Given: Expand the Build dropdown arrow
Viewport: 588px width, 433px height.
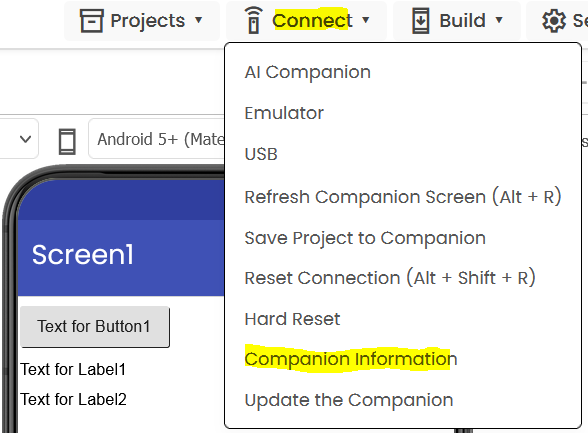Looking at the screenshot, I should (499, 20).
